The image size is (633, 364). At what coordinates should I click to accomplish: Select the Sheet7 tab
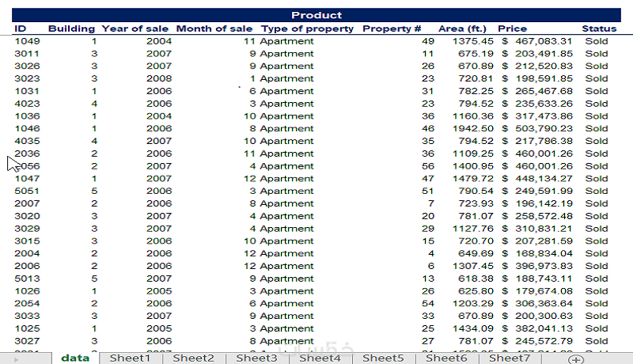coord(510,358)
